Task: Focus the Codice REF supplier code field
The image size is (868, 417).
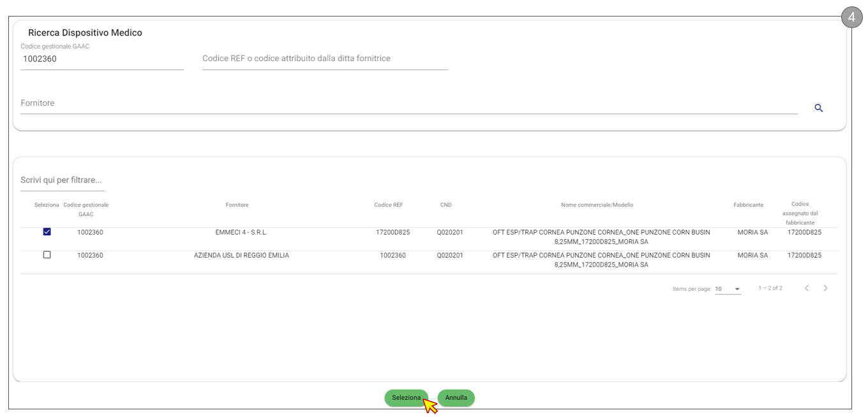Action: tap(325, 59)
